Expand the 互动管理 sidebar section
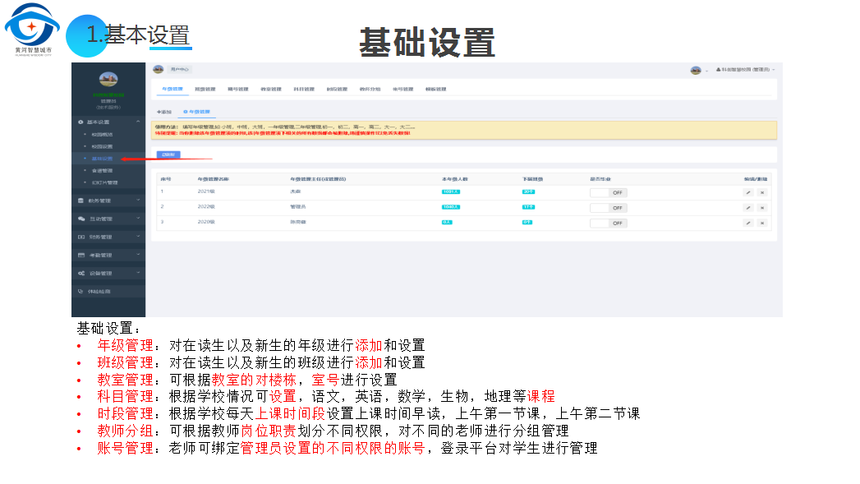 [138, 218]
